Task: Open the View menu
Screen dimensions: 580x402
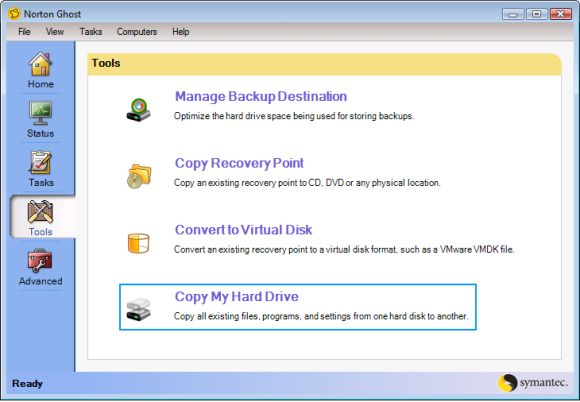Action: point(55,32)
